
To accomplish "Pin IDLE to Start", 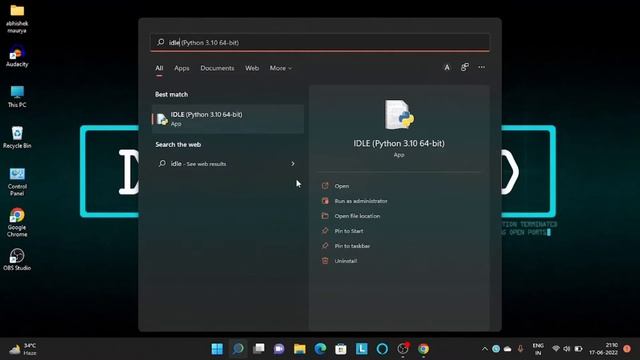I will [349, 231].
